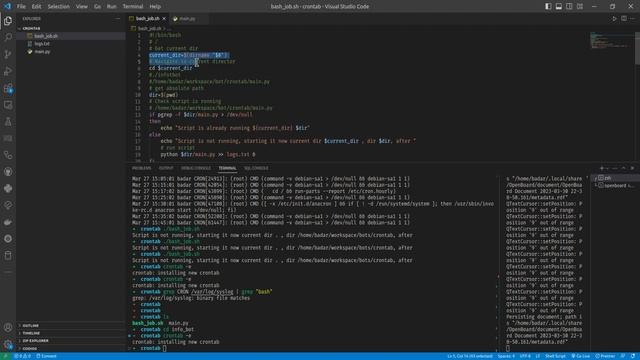Click Prettier button in status bar
Screen dimensions: 640x360
605,356
